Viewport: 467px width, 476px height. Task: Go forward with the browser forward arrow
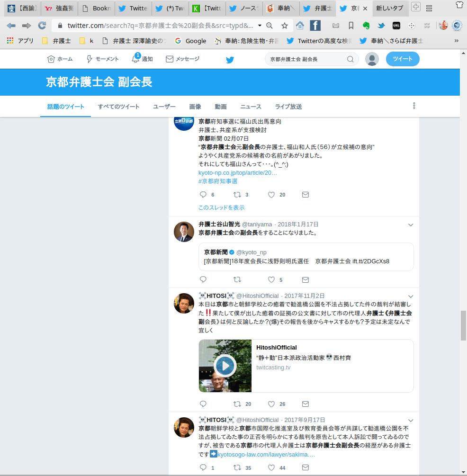pos(27,26)
